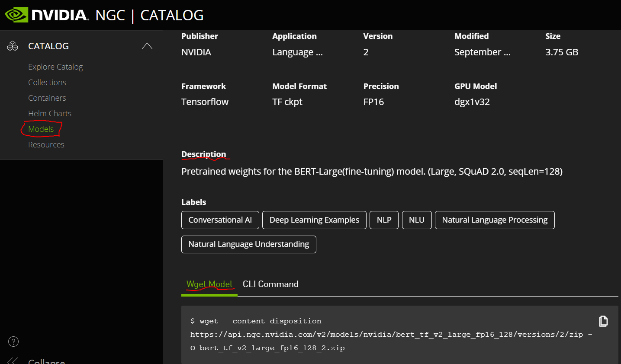Click the Deep Learning Examples label
The width and height of the screenshot is (621, 364).
(x=314, y=220)
